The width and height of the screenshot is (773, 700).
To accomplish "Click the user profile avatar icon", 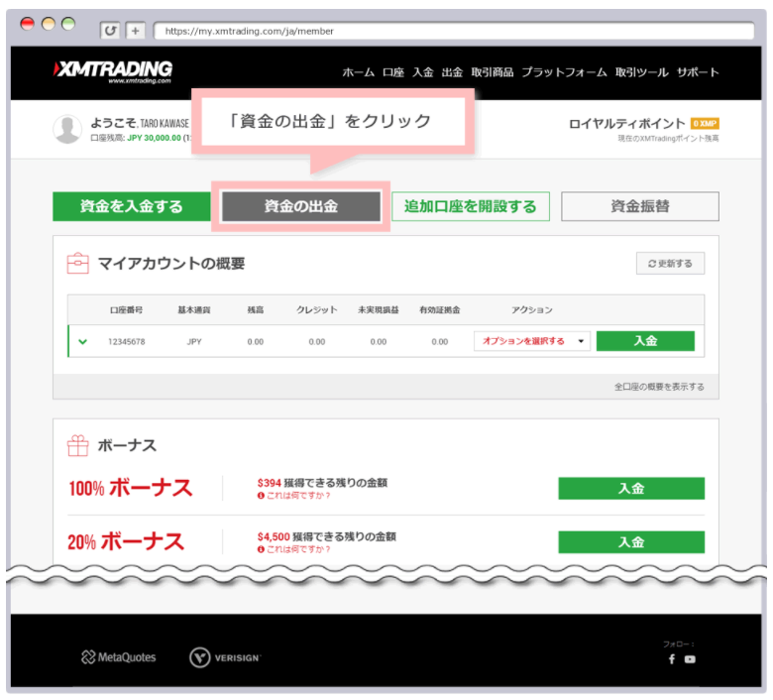I will tap(67, 130).
